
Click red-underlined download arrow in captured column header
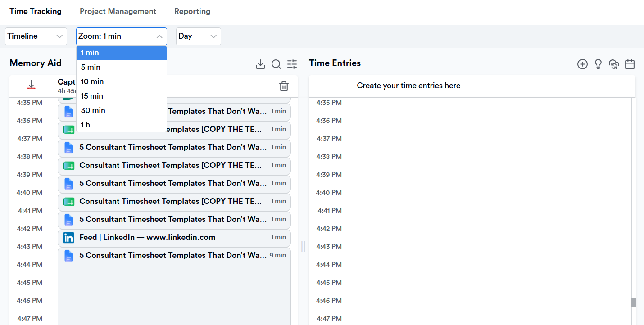pyautogui.click(x=31, y=85)
